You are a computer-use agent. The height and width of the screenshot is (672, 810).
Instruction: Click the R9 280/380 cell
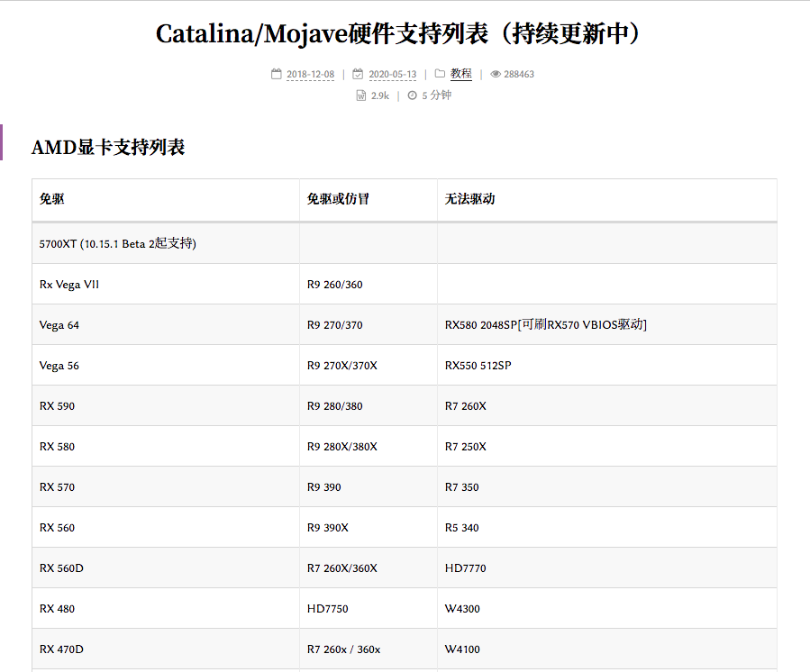point(369,406)
